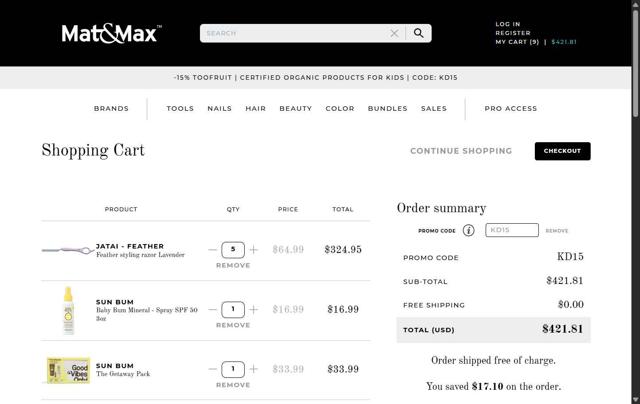Click quantity field of Baby Bum Spray
Image resolution: width=640 pixels, height=404 pixels.
(x=233, y=310)
